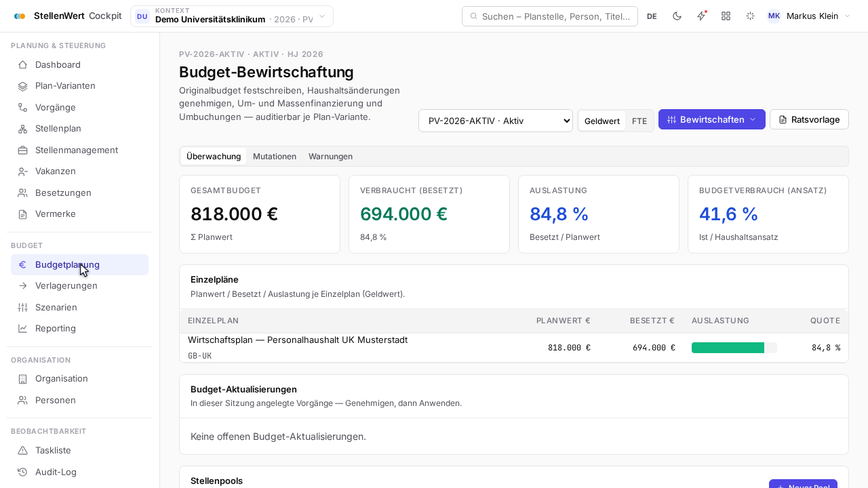The width and height of the screenshot is (868, 488).
Task: Click the Stellenpools section heading
Action: 216,481
